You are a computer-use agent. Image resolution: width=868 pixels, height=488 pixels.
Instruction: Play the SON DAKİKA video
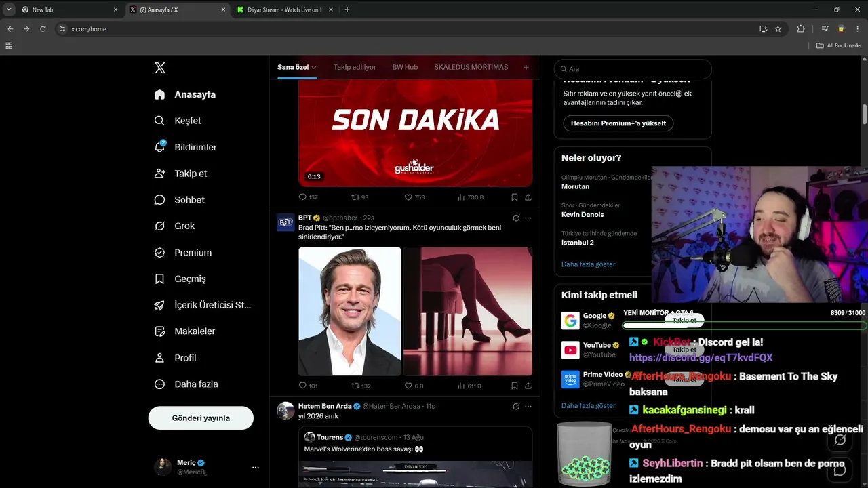pyautogui.click(x=415, y=133)
